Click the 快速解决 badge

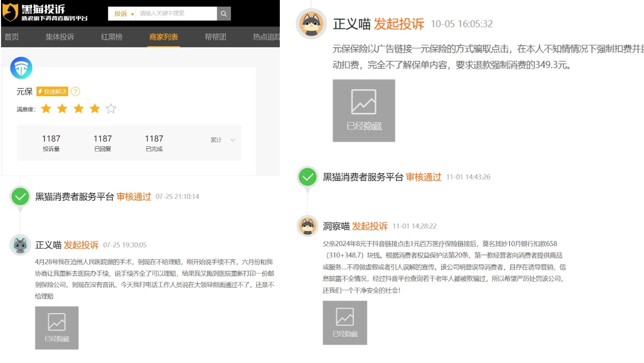pyautogui.click(x=52, y=92)
